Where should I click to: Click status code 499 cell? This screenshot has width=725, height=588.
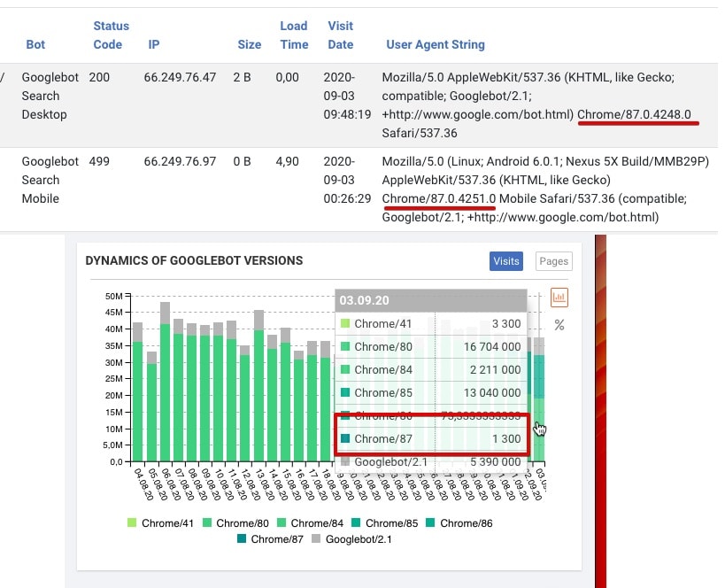coord(99,161)
